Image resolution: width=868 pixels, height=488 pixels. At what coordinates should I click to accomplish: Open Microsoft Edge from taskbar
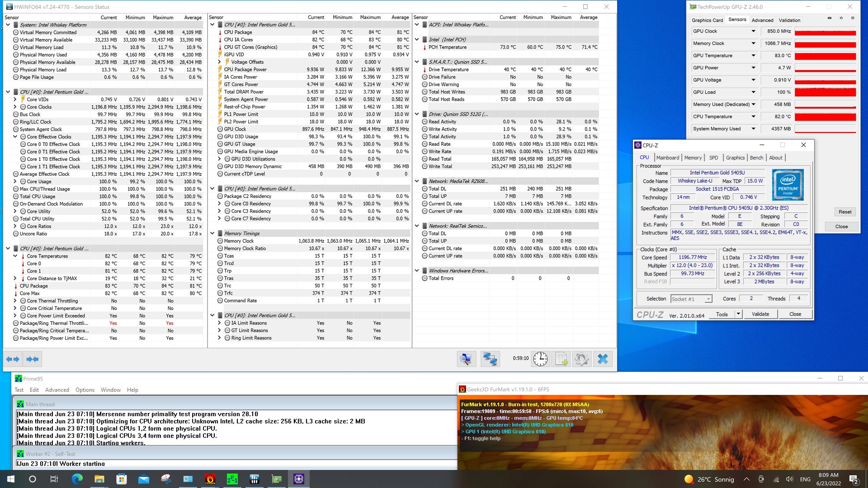77,479
